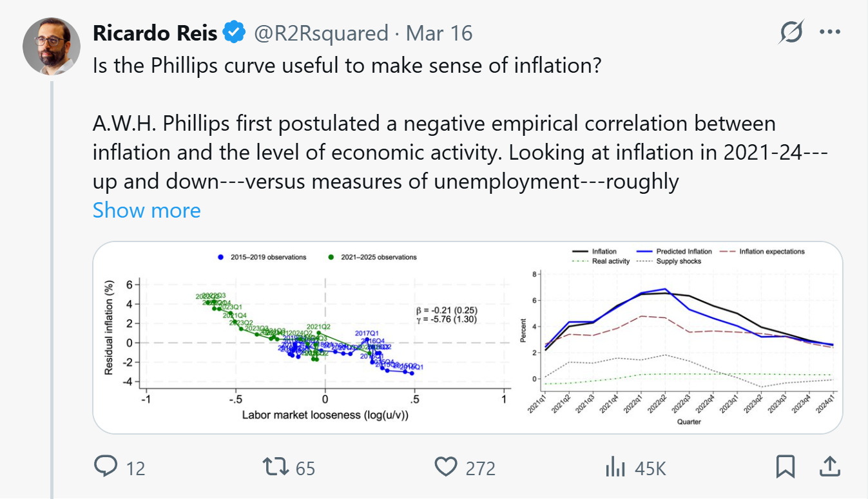Click the blue verified badge
Viewport: 868px width, 499px height.
234,33
